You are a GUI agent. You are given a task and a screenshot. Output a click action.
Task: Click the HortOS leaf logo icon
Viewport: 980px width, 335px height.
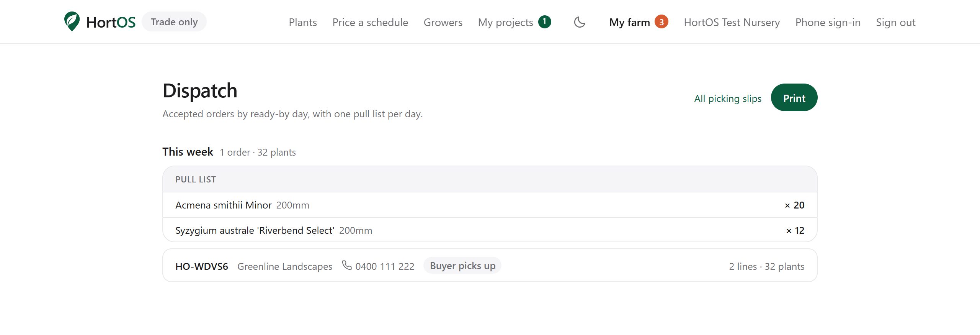pyautogui.click(x=72, y=21)
